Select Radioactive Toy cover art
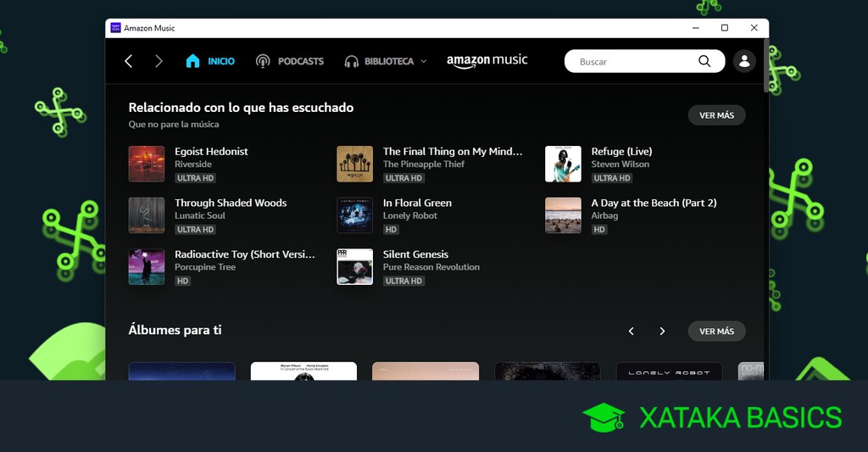The image size is (868, 452). tap(147, 267)
